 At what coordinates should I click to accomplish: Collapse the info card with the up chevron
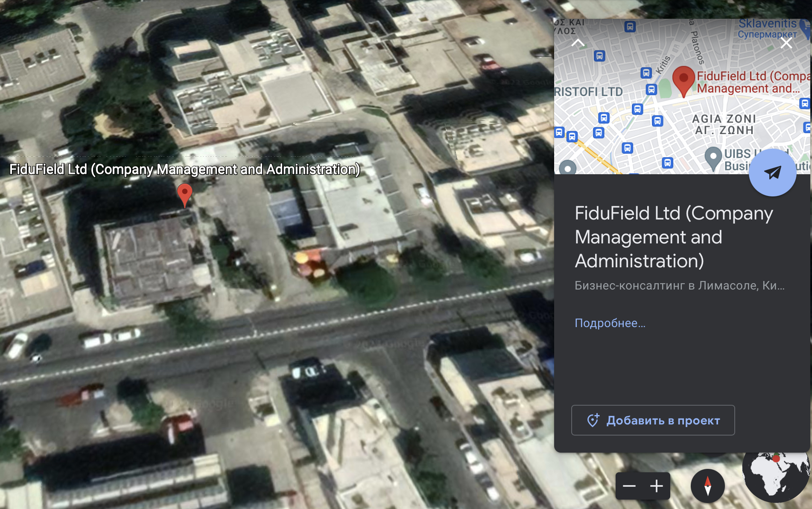point(578,43)
